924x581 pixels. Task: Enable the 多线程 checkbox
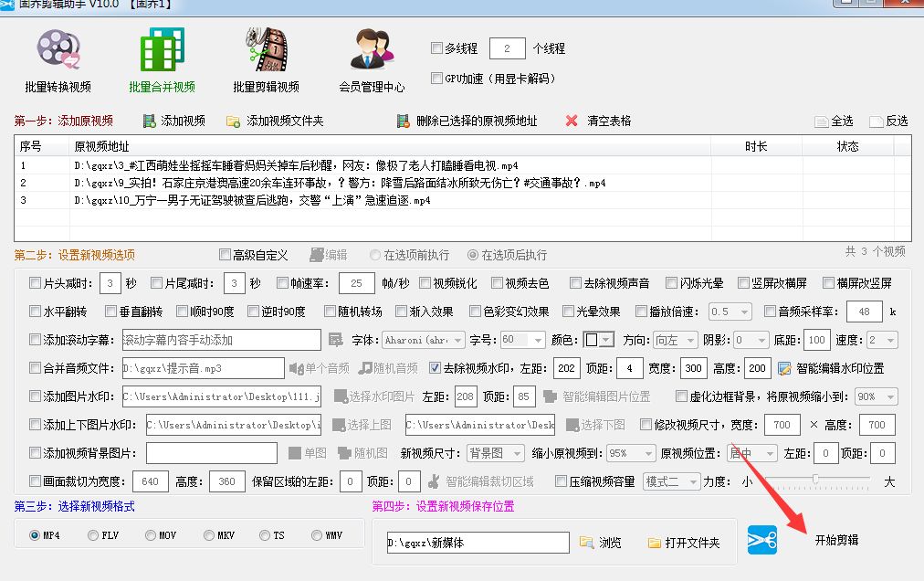click(436, 48)
